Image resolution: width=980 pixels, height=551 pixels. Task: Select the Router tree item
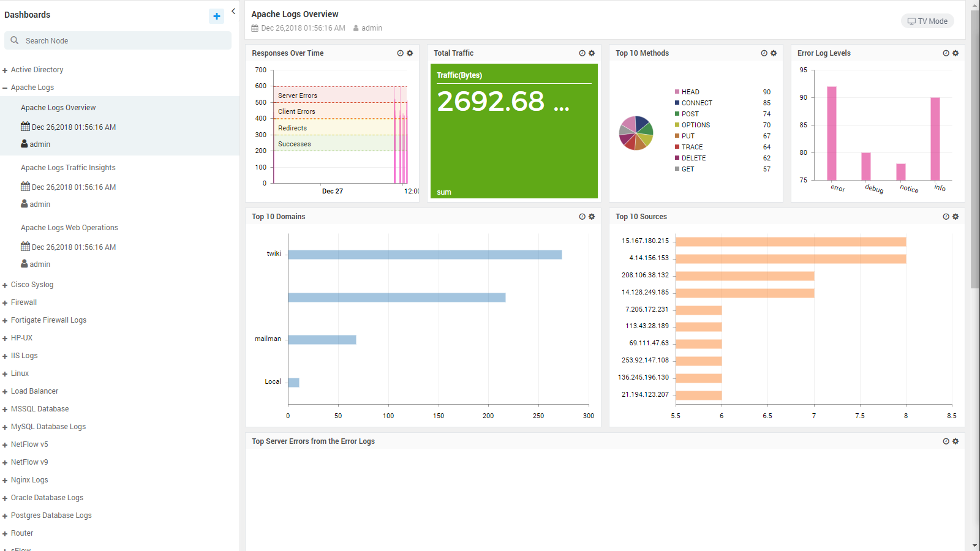(x=22, y=533)
